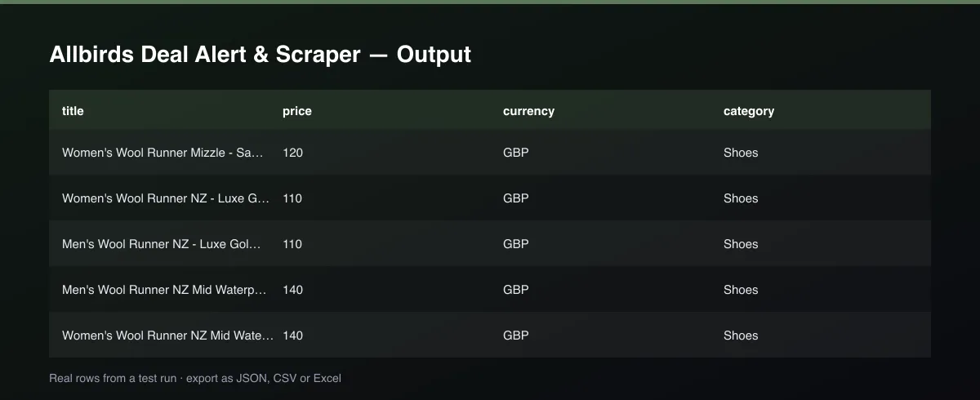Click Shoes category in the Mizzle row
Screen dimensions: 980x400
741,153
